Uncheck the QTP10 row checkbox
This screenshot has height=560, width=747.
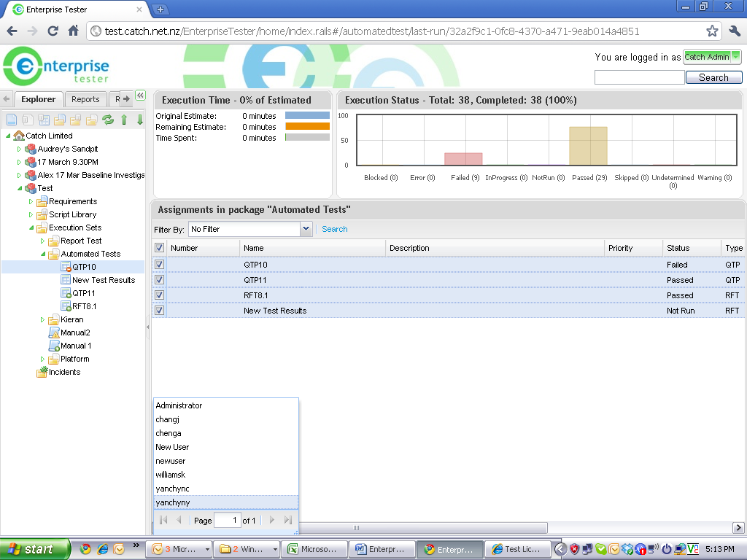coord(160,265)
